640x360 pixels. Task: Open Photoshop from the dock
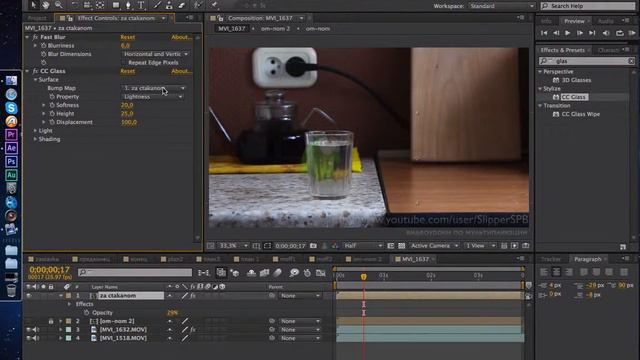pos(11,161)
